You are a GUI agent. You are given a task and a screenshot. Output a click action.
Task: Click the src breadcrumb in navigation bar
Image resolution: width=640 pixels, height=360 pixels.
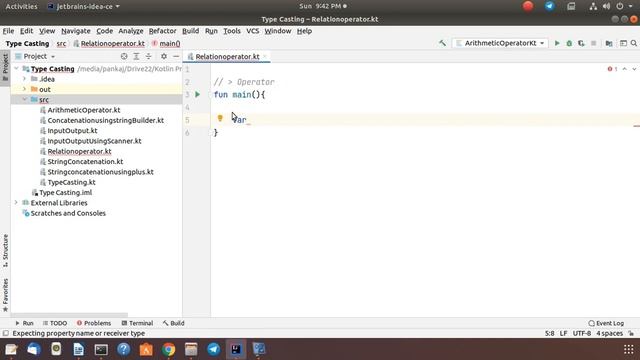tap(61, 43)
